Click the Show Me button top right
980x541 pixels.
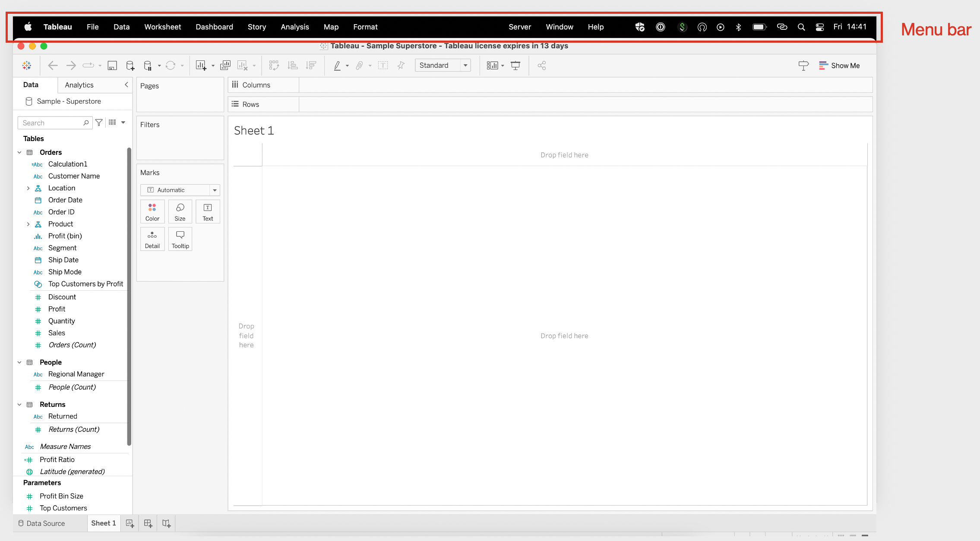(x=839, y=65)
